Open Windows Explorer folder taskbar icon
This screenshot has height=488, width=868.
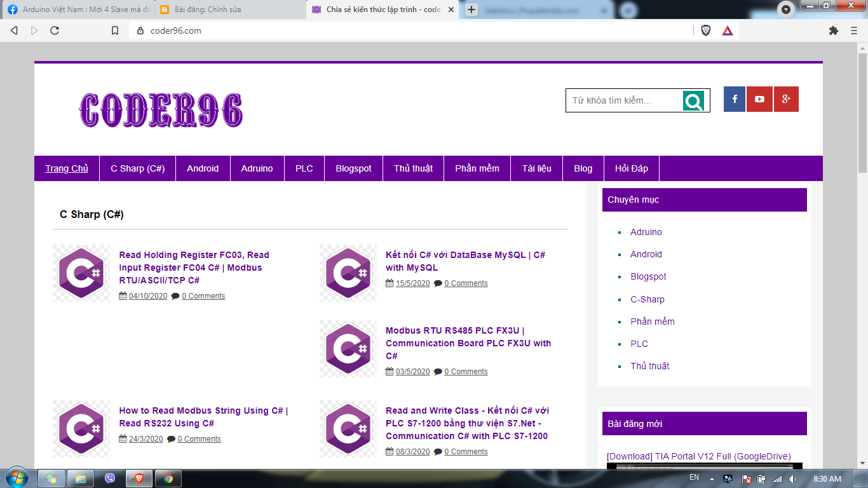click(x=81, y=478)
